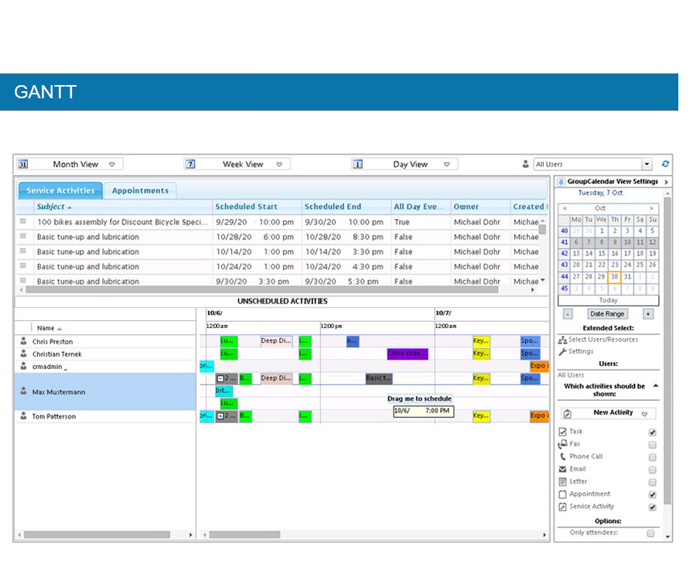Viewport: 700px width, 588px height.
Task: Click the Gantt timeline horizontal scrollbar
Action: coord(244,535)
